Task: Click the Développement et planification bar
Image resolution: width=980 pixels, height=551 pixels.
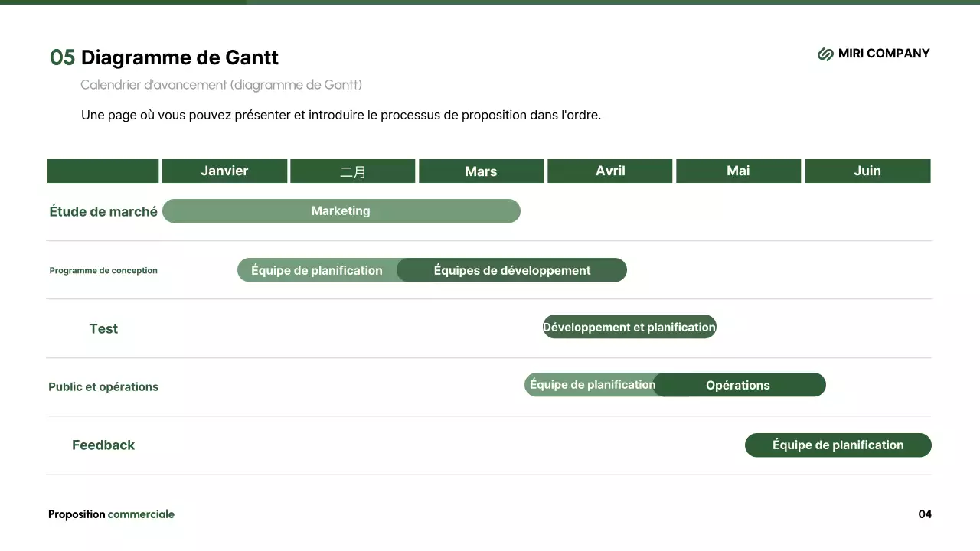Action: click(629, 327)
